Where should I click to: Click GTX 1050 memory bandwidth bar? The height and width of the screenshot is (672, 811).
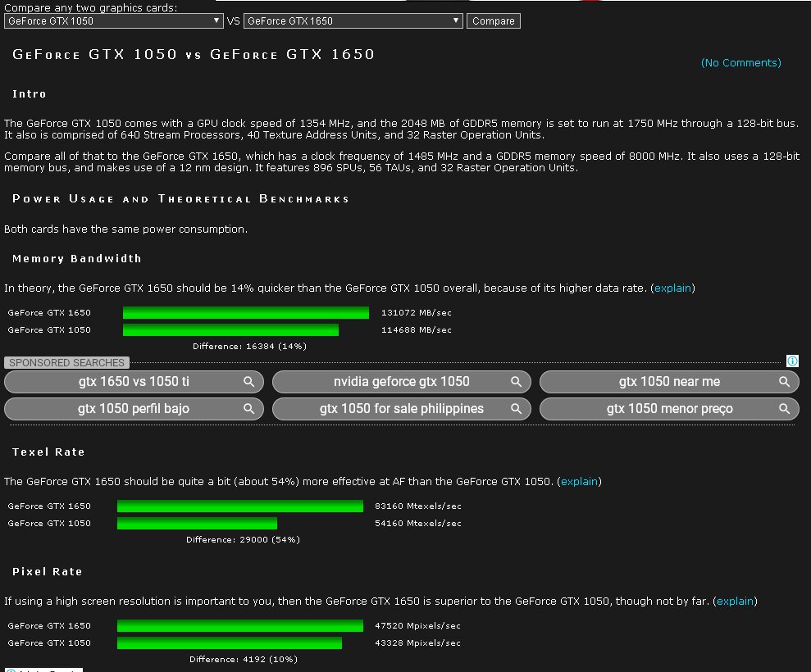click(230, 329)
